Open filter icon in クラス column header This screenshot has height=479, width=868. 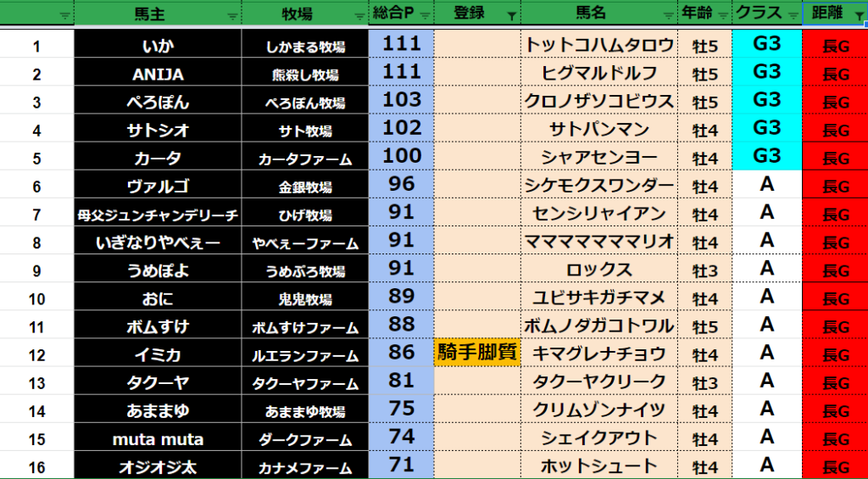tap(793, 15)
